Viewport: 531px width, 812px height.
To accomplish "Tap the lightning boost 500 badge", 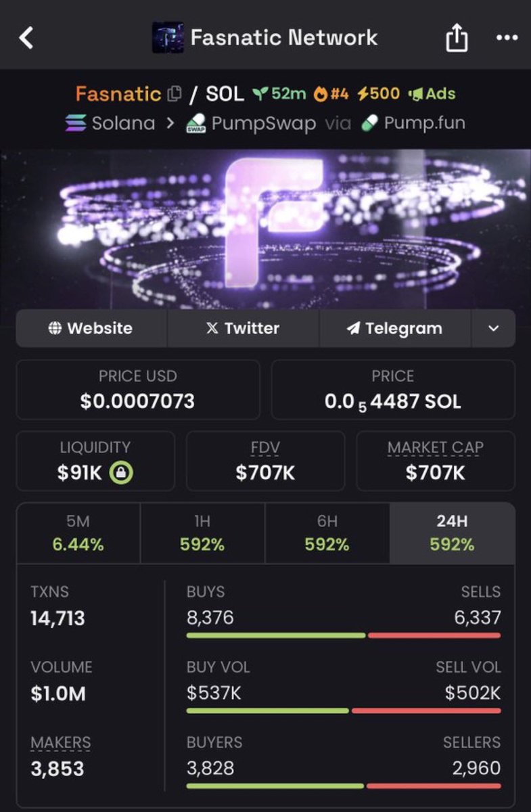I will click(x=379, y=94).
